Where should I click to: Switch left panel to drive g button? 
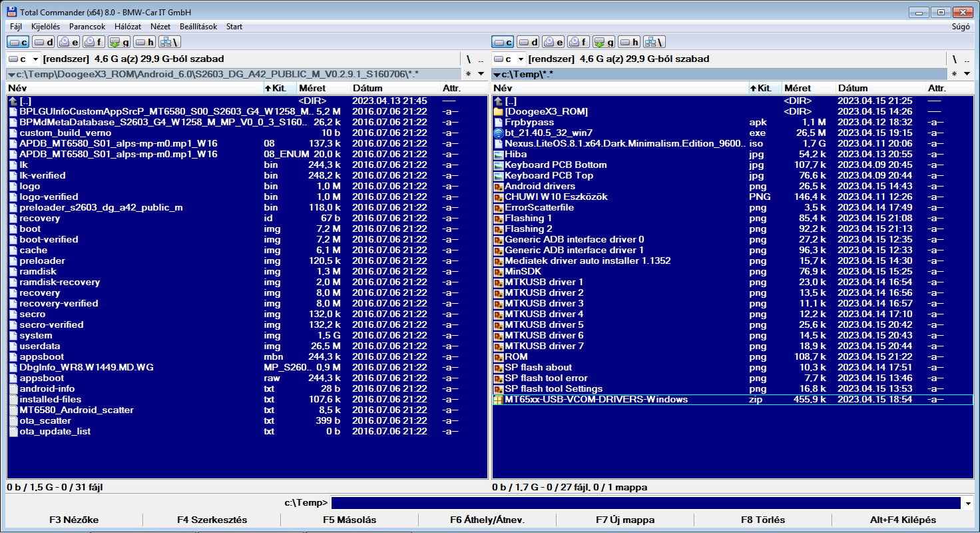[x=119, y=42]
